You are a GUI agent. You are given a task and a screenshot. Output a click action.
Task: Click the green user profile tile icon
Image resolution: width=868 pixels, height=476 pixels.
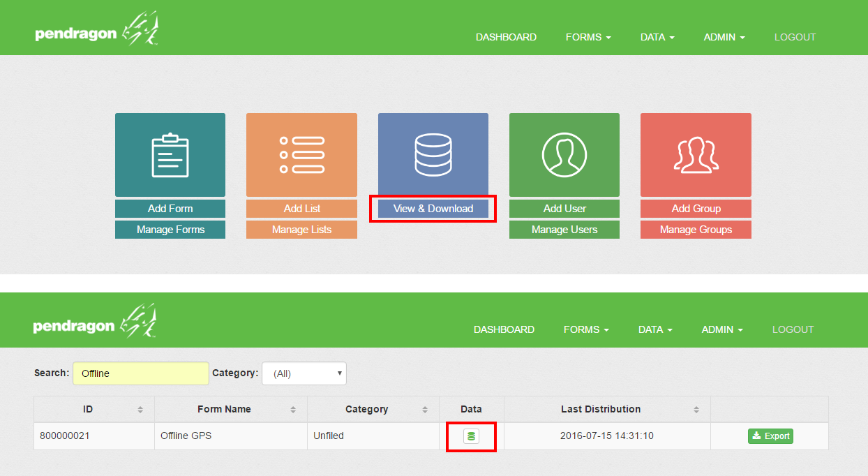[564, 155]
